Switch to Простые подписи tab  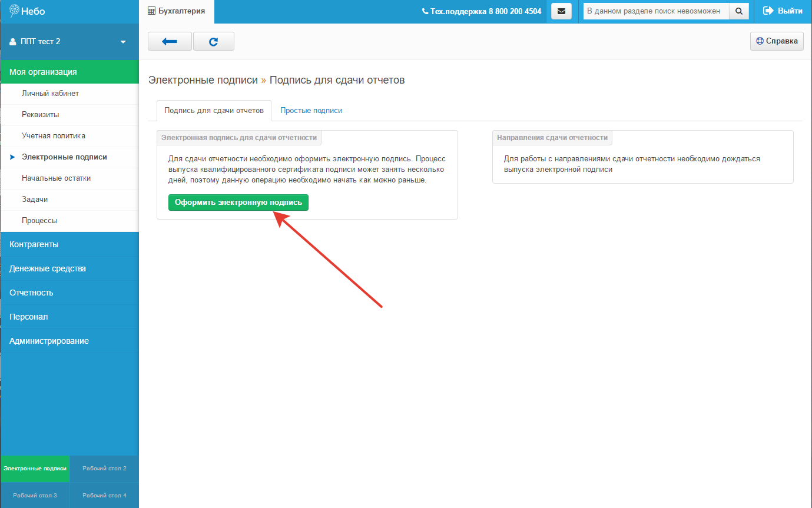[311, 111]
